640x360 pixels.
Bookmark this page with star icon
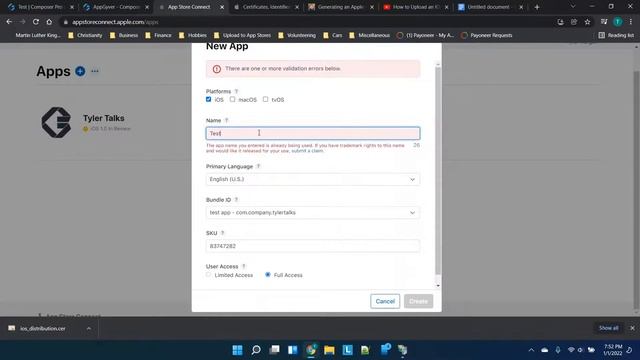click(x=587, y=22)
